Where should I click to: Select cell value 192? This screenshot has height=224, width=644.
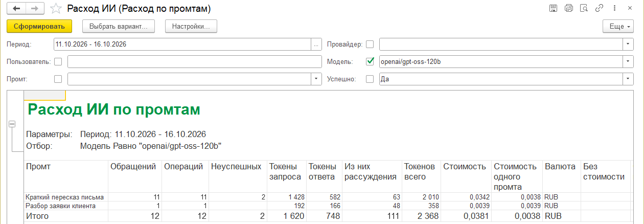(287, 206)
